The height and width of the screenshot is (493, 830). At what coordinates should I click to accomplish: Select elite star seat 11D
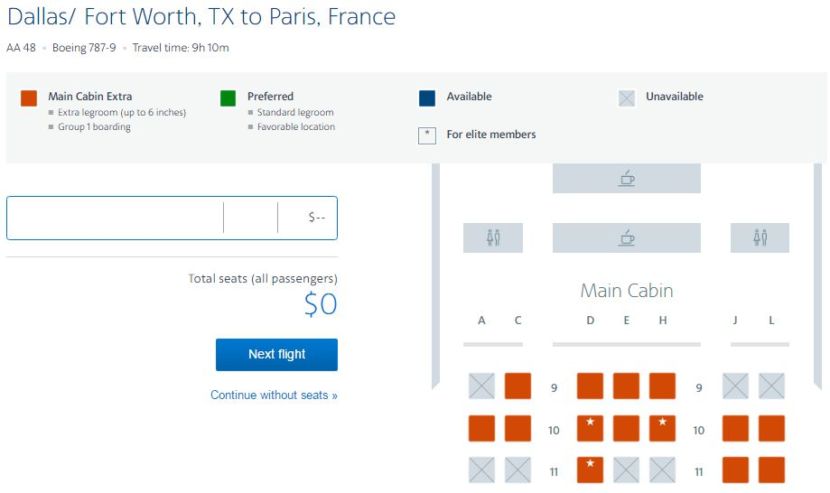(x=590, y=470)
